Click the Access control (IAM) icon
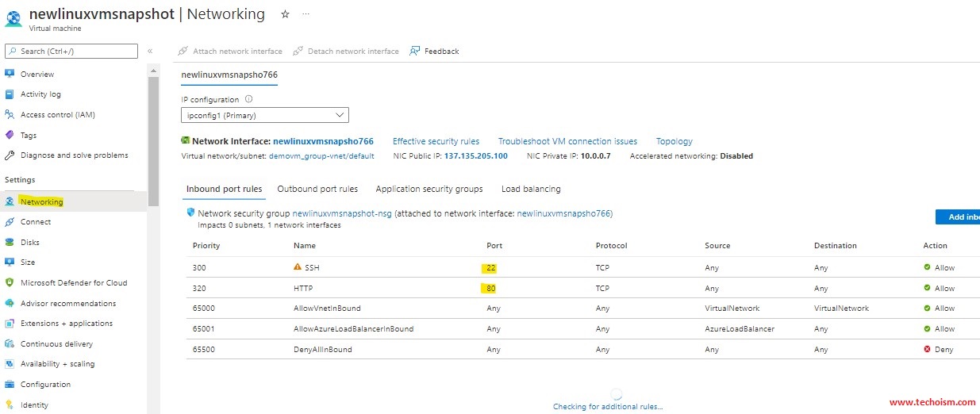This screenshot has height=414, width=980. (10, 114)
